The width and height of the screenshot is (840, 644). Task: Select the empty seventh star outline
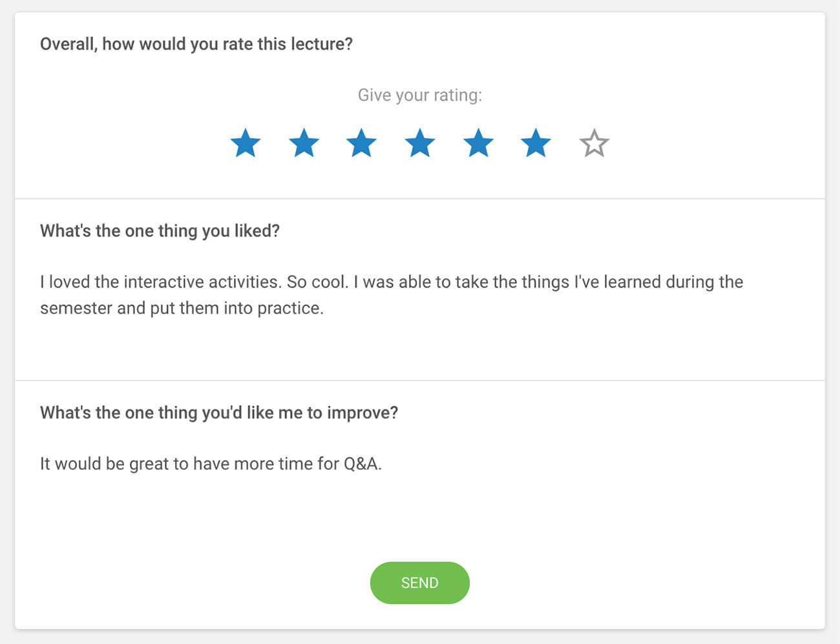(594, 143)
